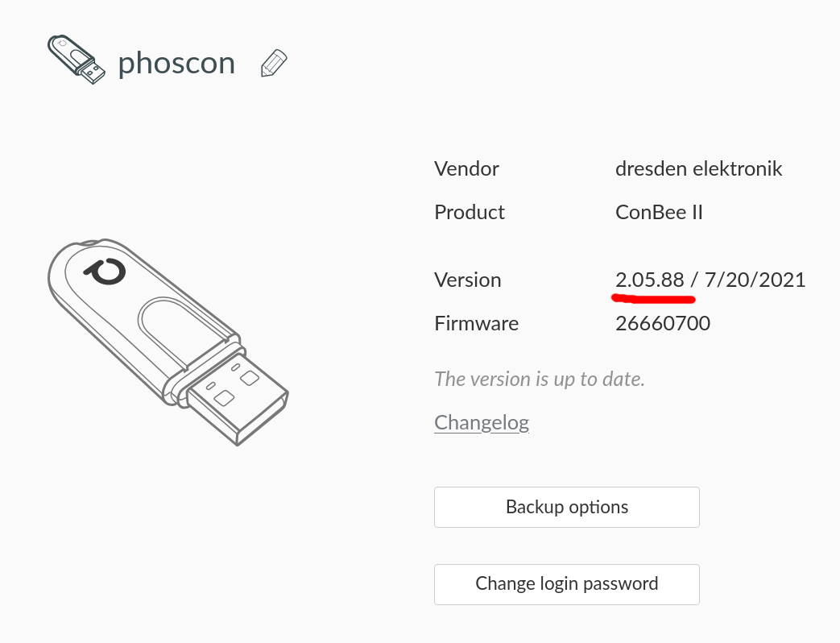Click the red underline beneath the version number
840x643 pixels.
(653, 299)
